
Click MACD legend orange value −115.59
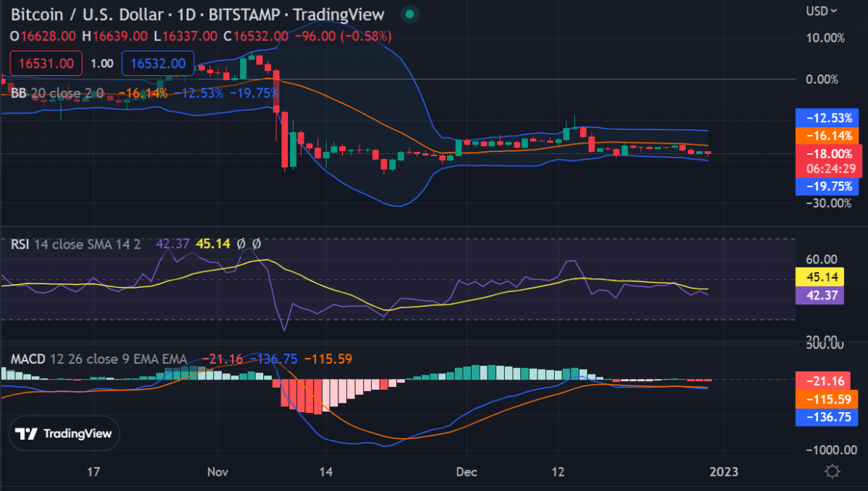point(328,359)
